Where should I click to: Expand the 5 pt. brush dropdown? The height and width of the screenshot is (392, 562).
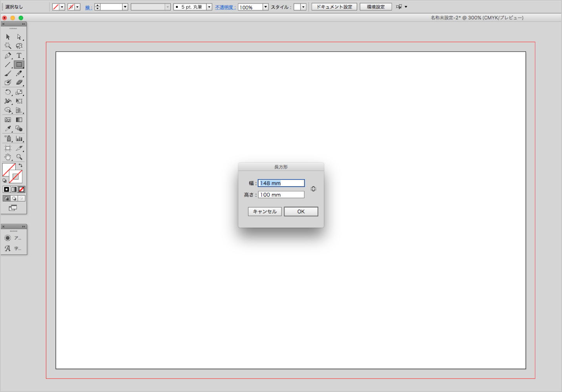209,7
